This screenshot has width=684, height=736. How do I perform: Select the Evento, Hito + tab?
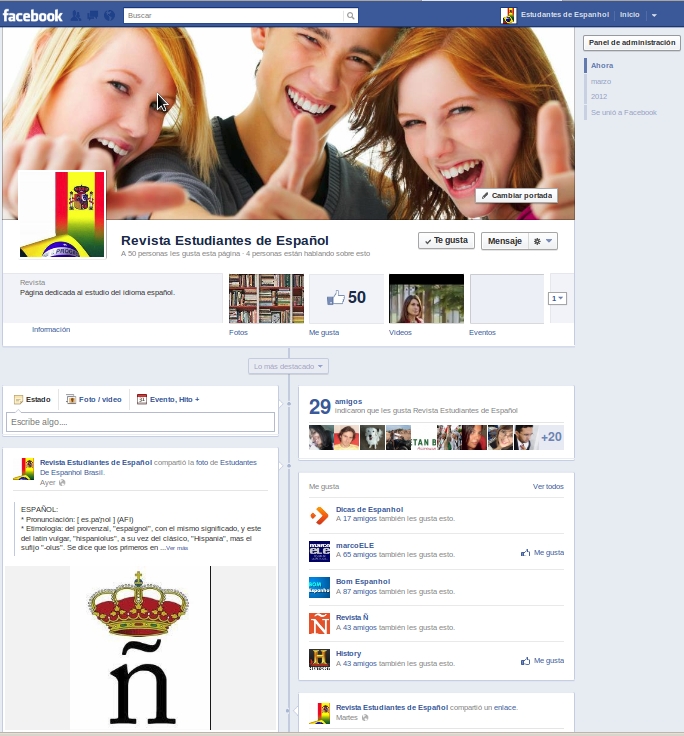(x=168, y=399)
